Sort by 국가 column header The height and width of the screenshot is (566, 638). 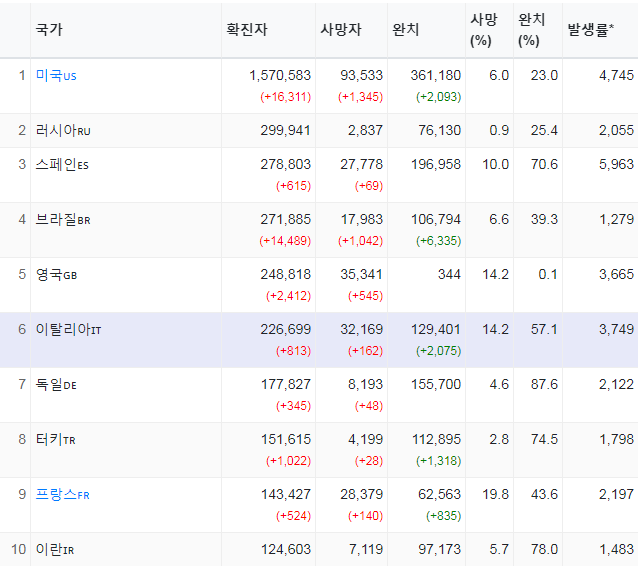tap(49, 30)
